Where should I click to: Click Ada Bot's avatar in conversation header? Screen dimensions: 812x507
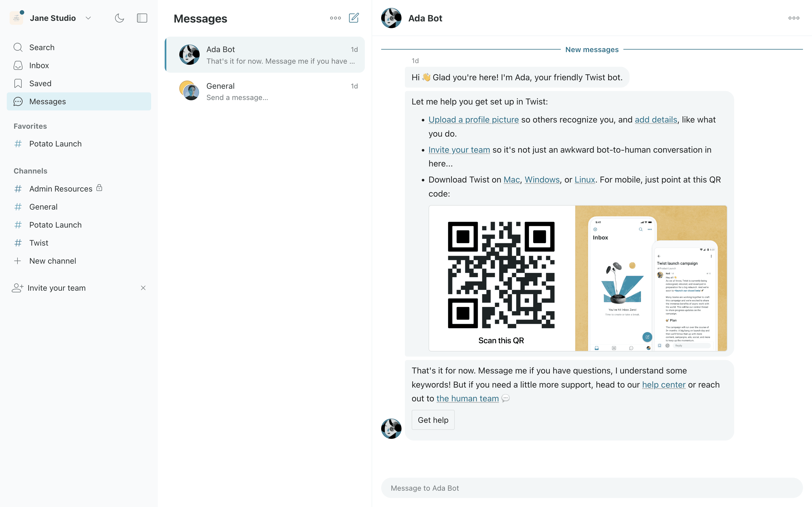click(x=391, y=18)
